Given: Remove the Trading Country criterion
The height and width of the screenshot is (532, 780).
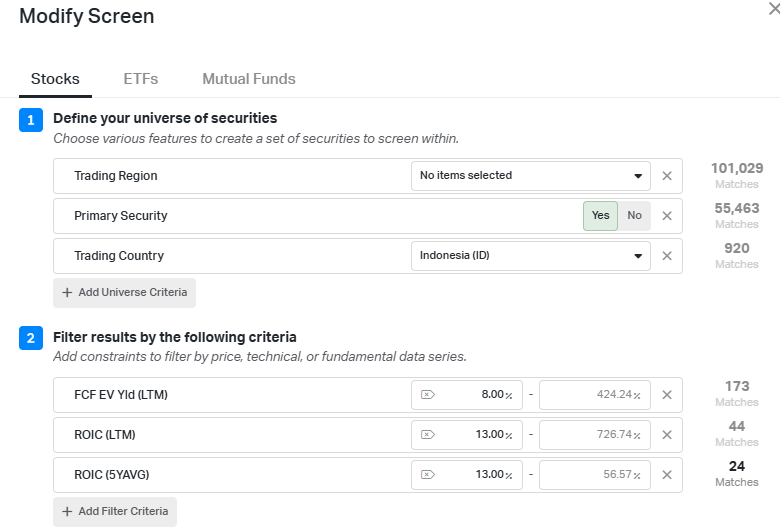Looking at the screenshot, I should [667, 256].
